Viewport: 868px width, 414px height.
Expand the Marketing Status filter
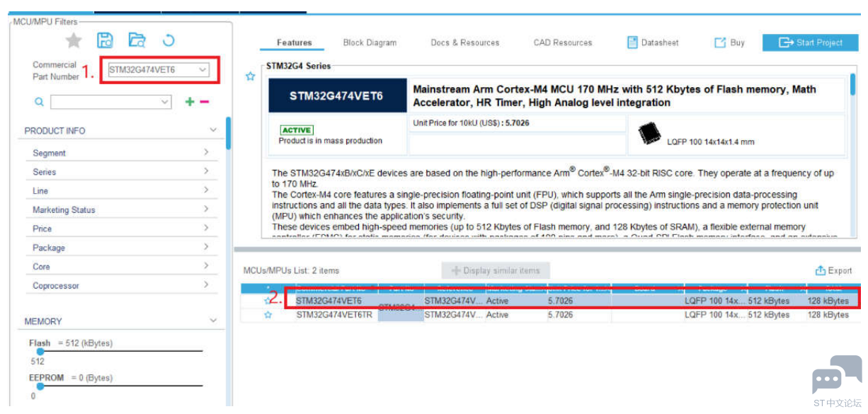coord(206,209)
